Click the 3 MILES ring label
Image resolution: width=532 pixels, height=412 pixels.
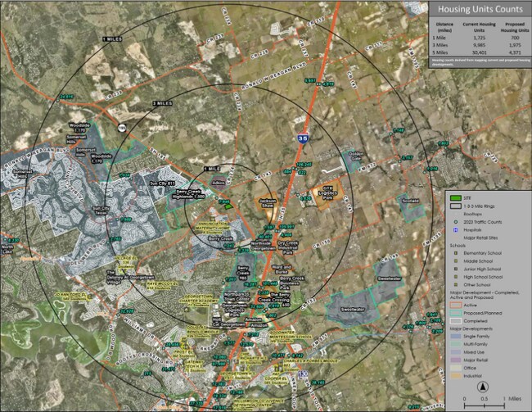tap(163, 103)
